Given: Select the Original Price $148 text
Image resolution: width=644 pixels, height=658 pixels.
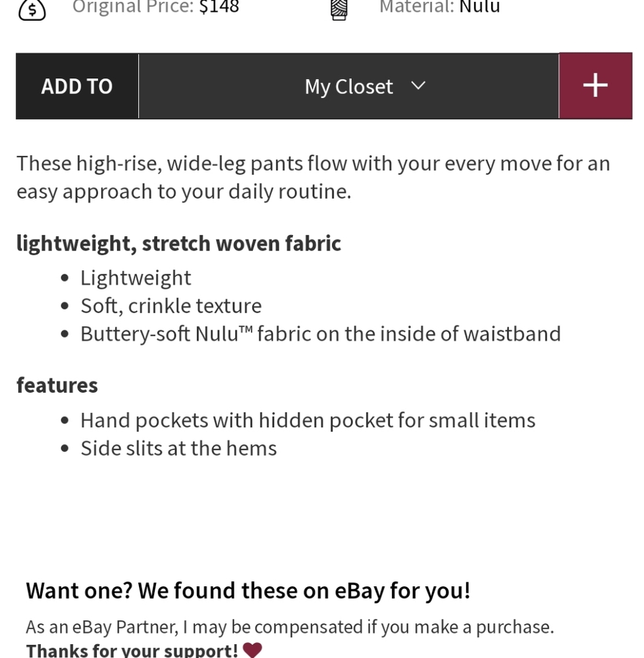Looking at the screenshot, I should pos(156,7).
